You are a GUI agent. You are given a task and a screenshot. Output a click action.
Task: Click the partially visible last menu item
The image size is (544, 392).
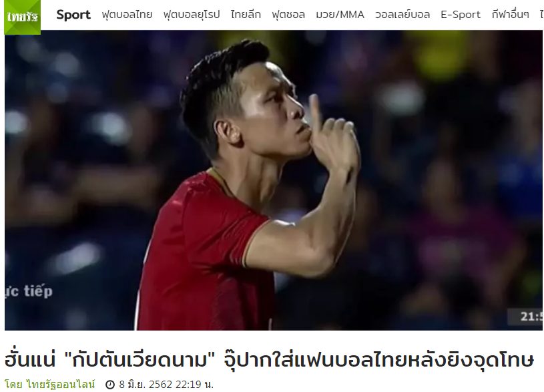click(541, 15)
